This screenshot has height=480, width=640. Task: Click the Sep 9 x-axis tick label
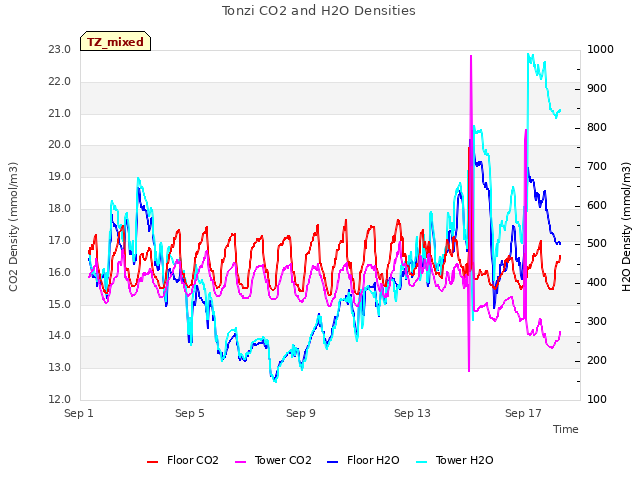point(301,413)
